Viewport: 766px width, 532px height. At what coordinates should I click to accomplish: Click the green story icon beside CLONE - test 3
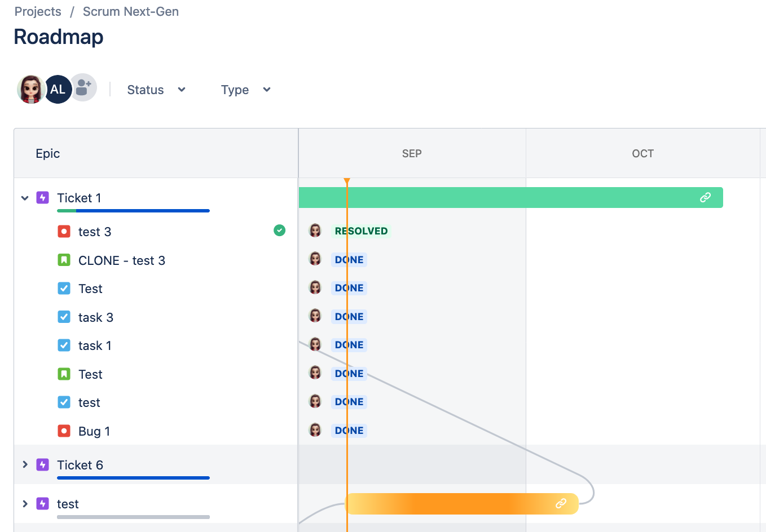[64, 260]
